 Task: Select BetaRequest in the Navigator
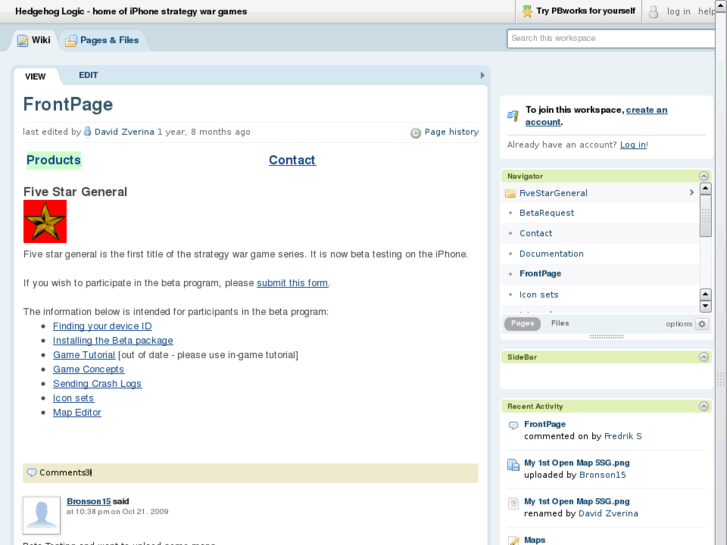[547, 213]
